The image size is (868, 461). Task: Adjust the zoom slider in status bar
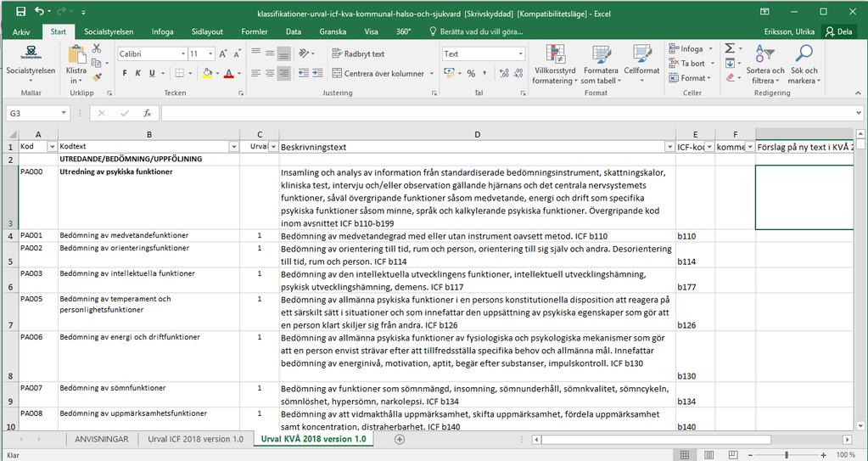[787, 455]
